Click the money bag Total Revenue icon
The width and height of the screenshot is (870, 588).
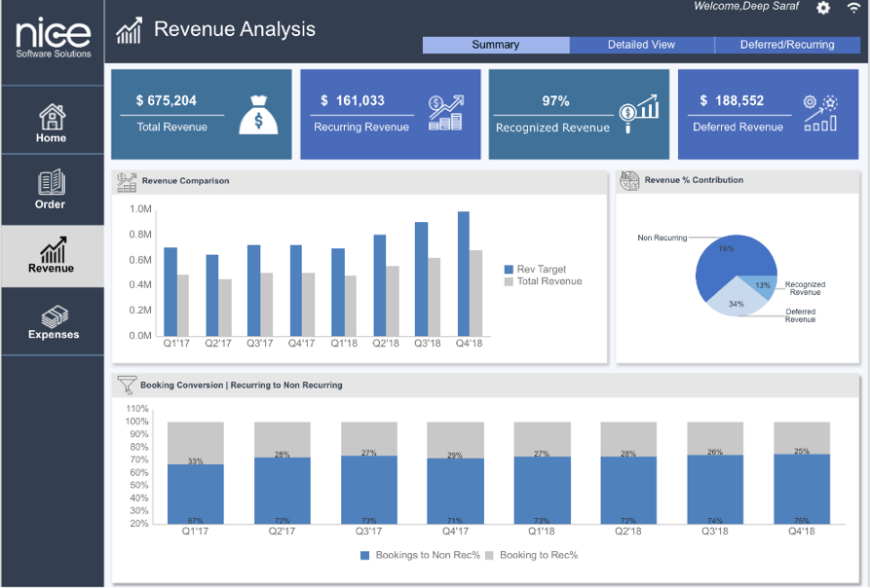258,114
